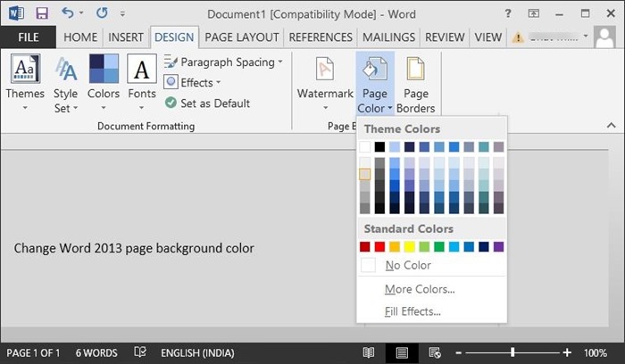Switch to the Page Layout tab

point(242,37)
